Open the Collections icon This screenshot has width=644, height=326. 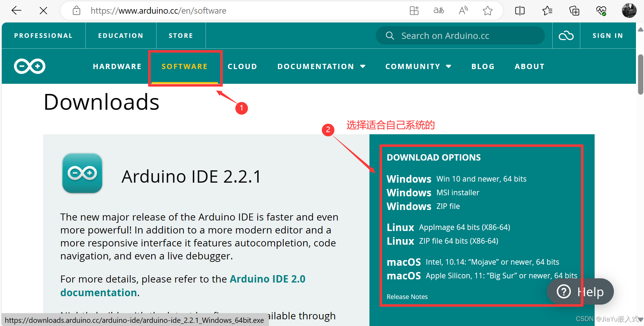[574, 11]
